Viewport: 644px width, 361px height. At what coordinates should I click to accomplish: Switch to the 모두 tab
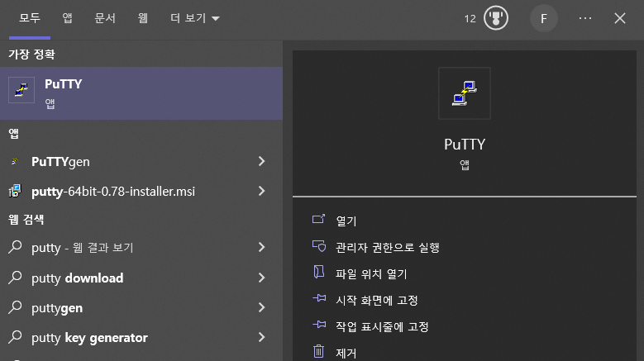[x=30, y=18]
